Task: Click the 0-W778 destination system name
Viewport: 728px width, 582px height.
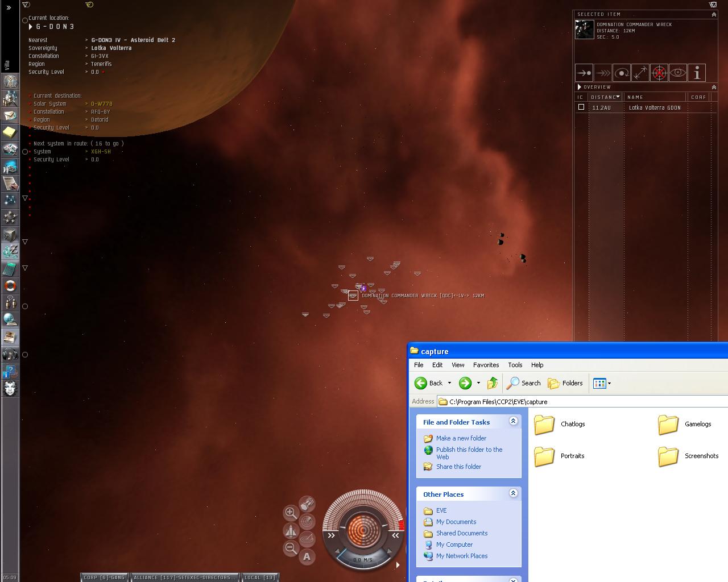Action: [x=102, y=104]
